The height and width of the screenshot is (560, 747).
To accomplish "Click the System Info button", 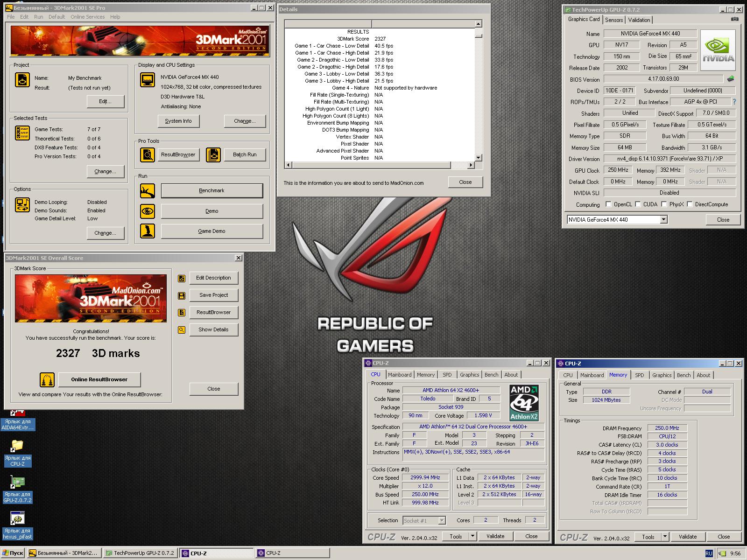I will click(178, 121).
